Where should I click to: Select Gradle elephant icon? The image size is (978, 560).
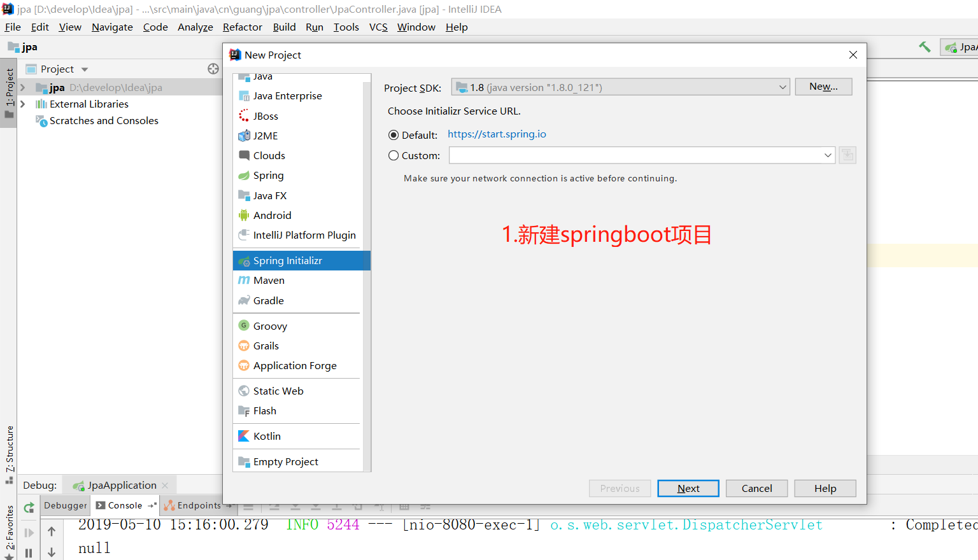tap(244, 300)
